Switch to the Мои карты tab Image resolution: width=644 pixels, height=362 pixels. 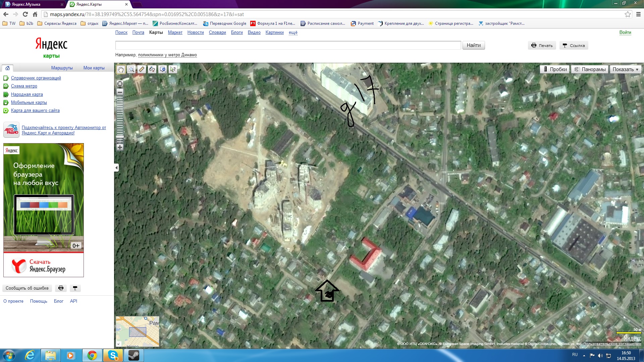click(x=94, y=68)
